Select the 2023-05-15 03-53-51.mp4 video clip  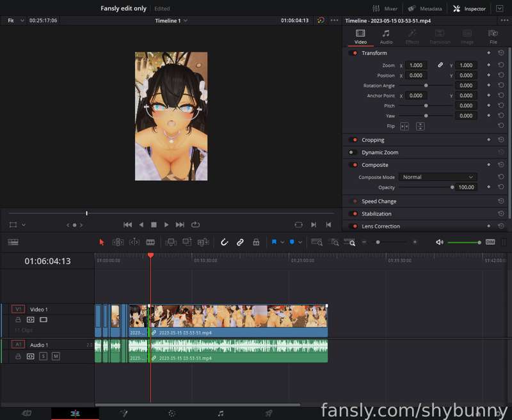tap(238, 320)
